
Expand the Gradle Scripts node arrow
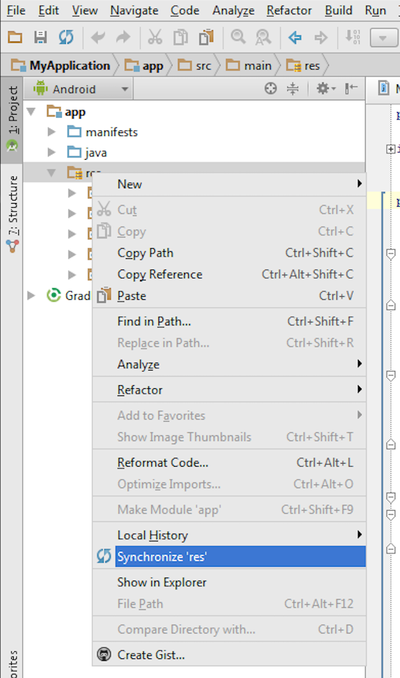tap(31, 295)
